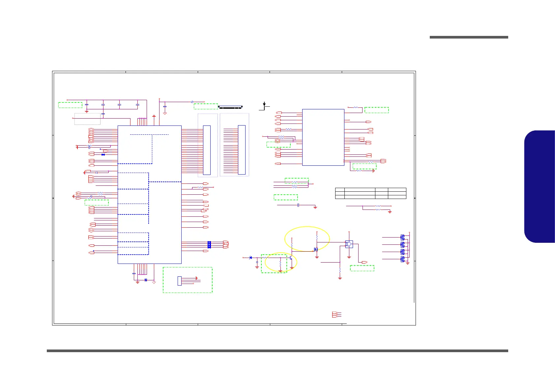Click the blue chapter tab on page edge
The width and height of the screenshot is (555, 392).
(540, 186)
